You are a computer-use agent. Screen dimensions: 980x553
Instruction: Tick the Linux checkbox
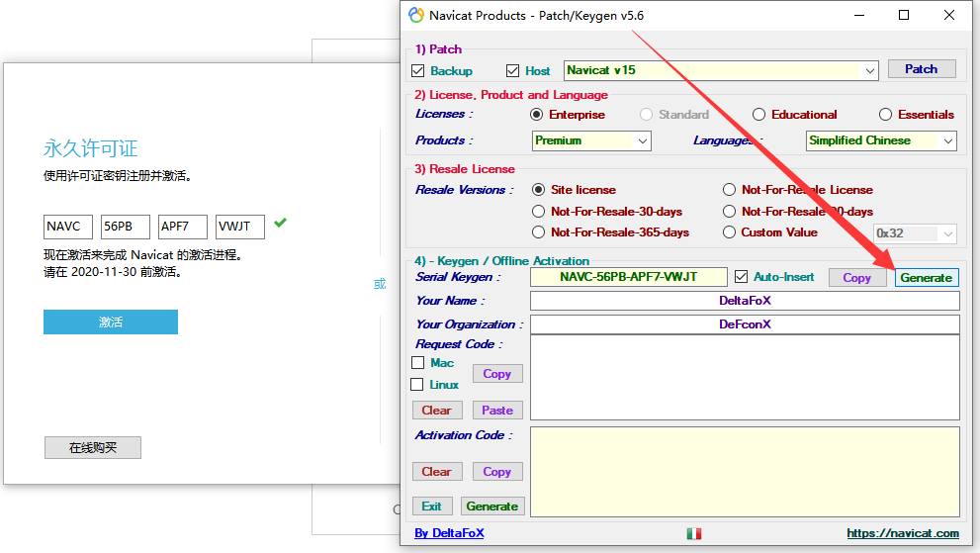pos(417,385)
